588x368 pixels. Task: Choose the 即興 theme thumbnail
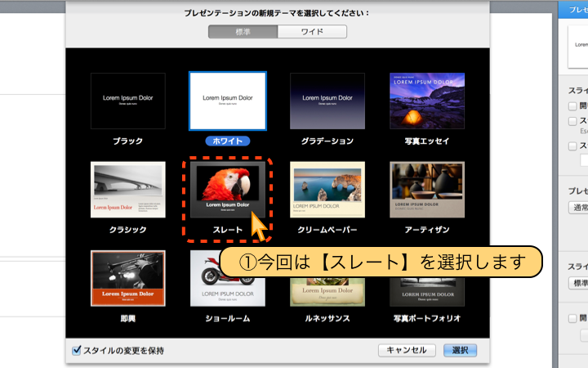[127, 278]
